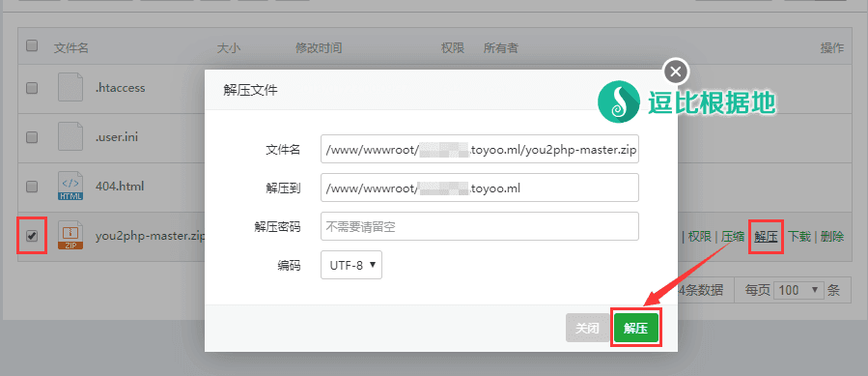The image size is (868, 376).
Task: Close the dialog with the X icon
Action: 675,71
